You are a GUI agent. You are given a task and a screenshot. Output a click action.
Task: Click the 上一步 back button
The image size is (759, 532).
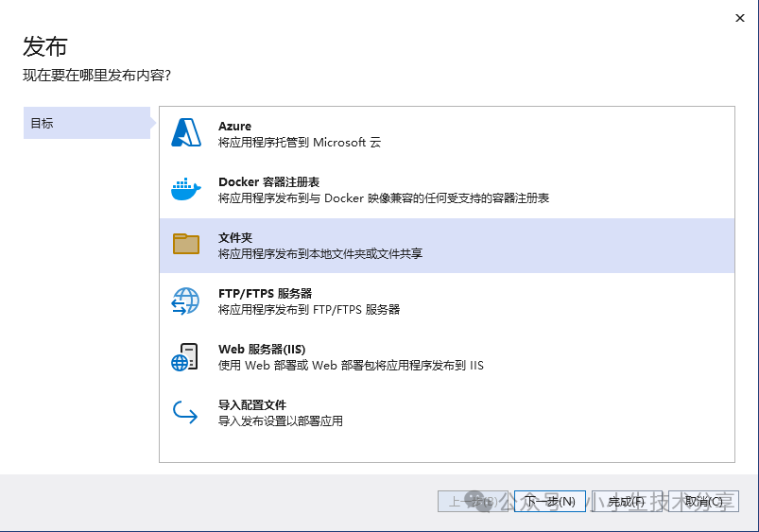click(469, 502)
